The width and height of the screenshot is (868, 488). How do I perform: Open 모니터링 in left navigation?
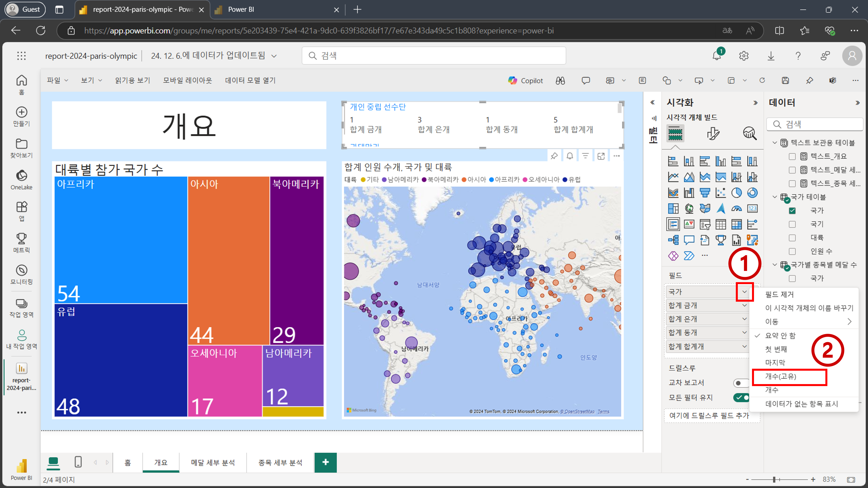(x=22, y=274)
